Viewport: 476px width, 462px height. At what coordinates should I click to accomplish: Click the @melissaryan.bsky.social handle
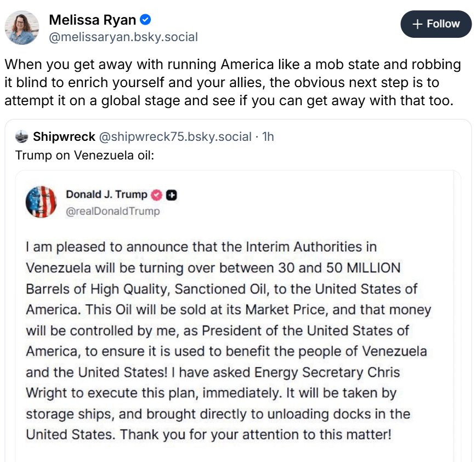[x=123, y=37]
